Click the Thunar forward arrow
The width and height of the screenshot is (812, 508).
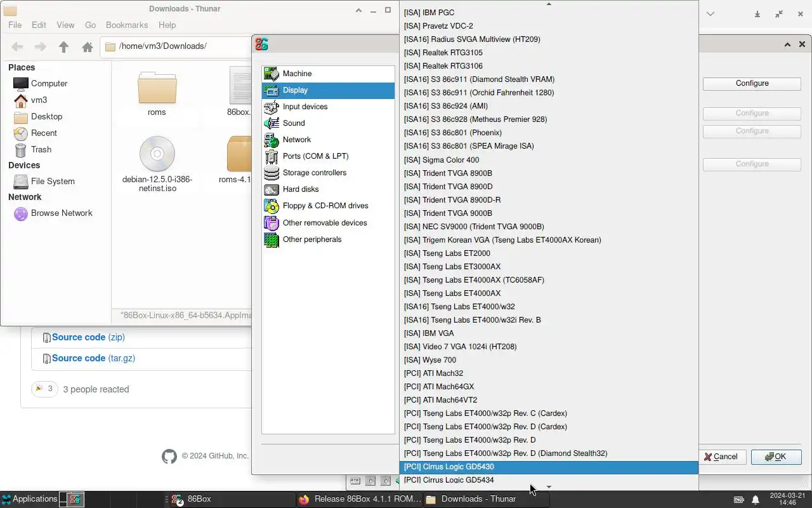(40, 46)
